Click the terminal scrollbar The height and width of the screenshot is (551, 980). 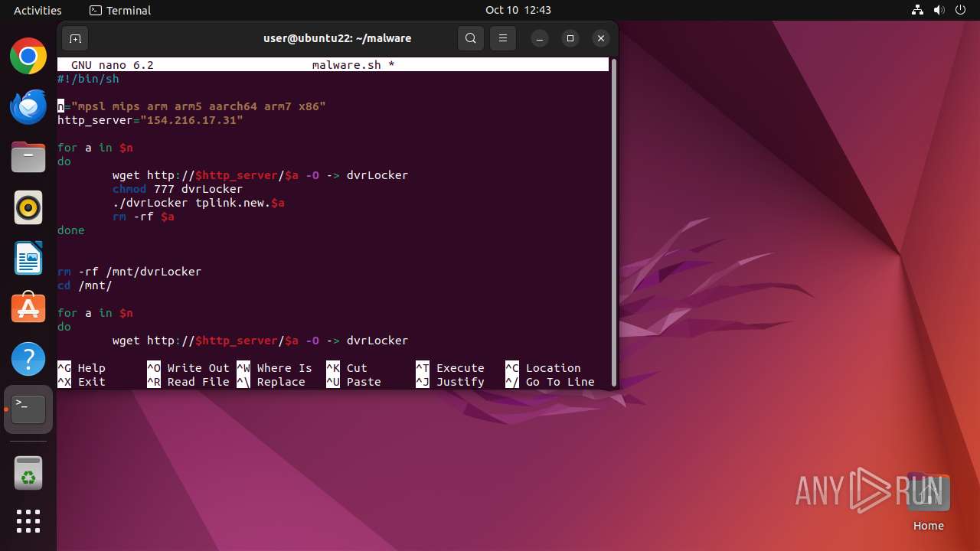pos(613,223)
